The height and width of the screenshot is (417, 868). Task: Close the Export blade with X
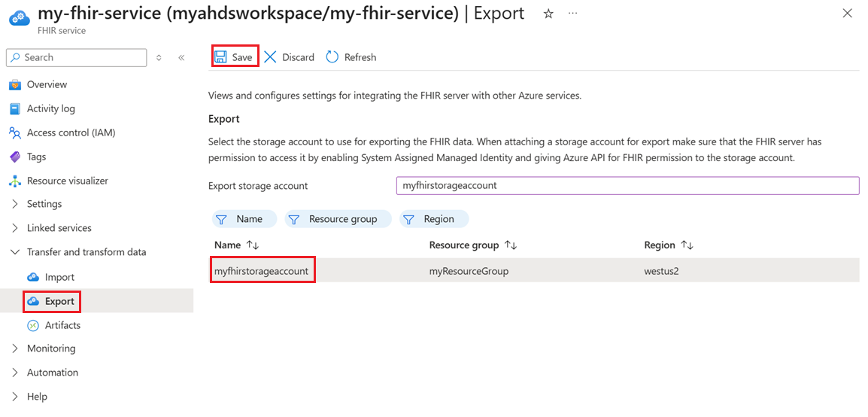click(x=847, y=14)
